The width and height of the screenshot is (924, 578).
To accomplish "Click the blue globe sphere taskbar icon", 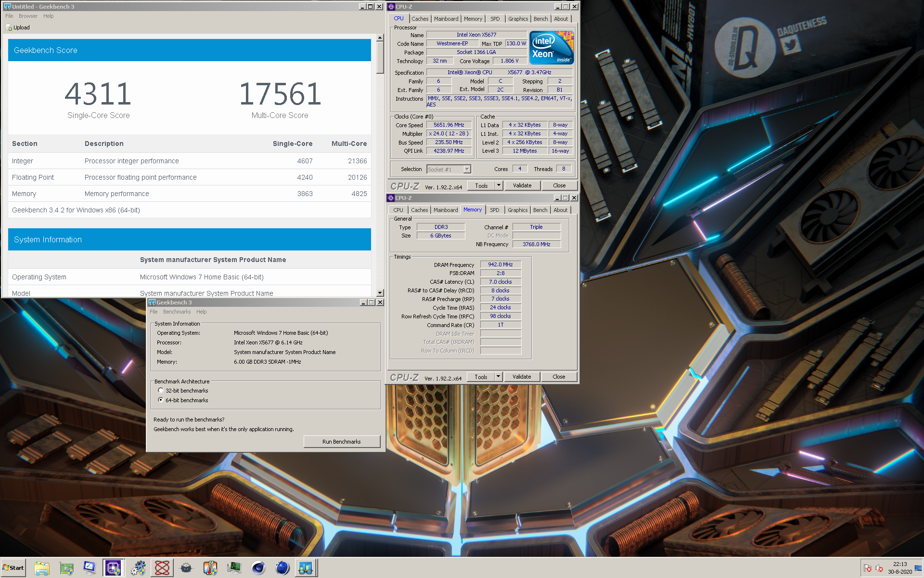I will click(282, 568).
